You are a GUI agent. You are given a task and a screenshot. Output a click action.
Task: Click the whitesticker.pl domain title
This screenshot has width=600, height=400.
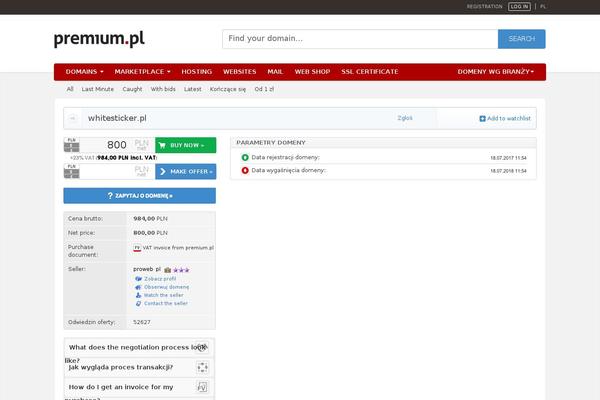[x=117, y=118]
